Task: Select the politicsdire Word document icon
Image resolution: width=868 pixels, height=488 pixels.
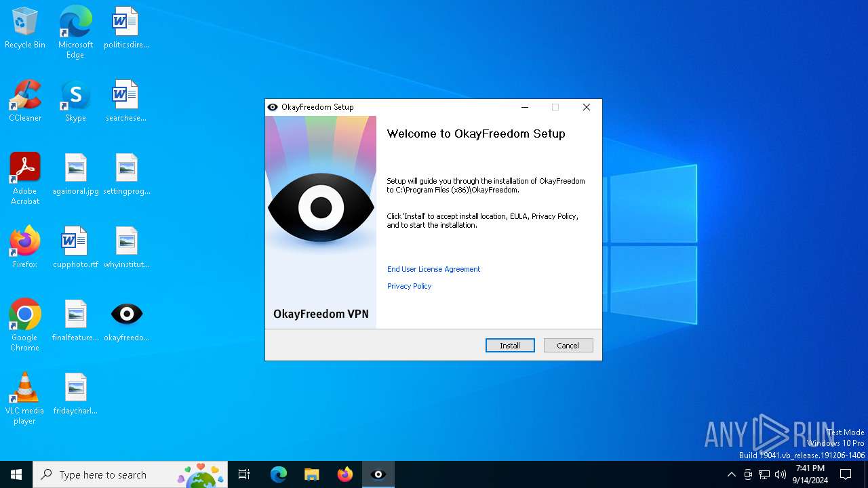Action: pos(126,28)
